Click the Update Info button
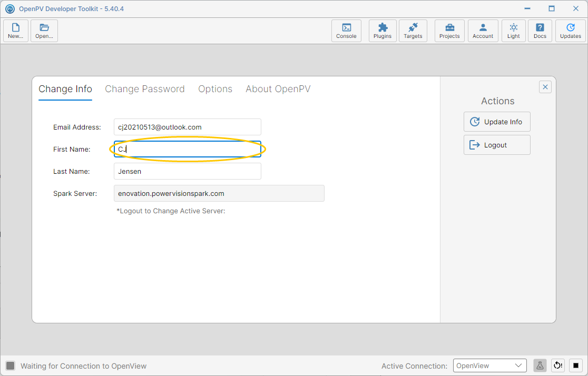 click(497, 122)
